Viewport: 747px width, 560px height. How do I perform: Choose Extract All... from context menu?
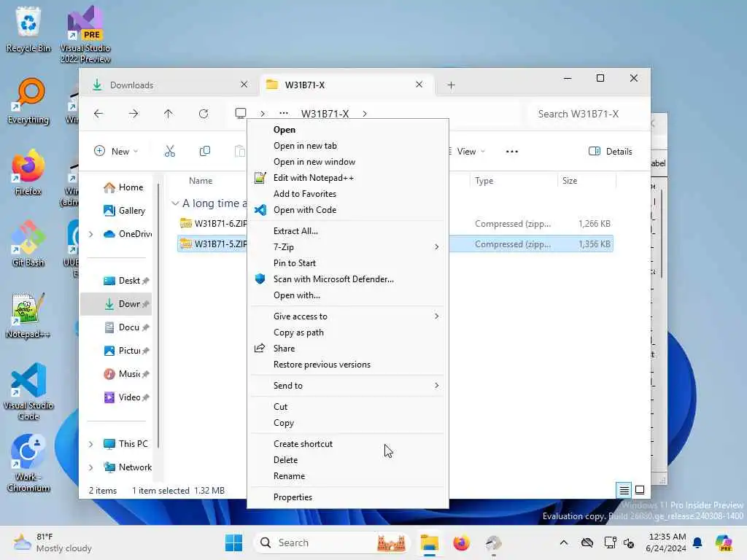point(347,231)
